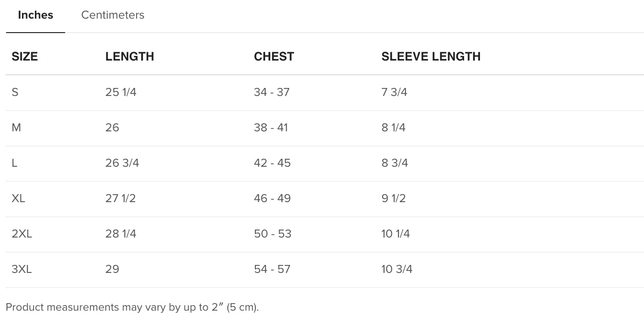Click the 54 - 57 chest range
This screenshot has height=326, width=644.
[272, 269]
